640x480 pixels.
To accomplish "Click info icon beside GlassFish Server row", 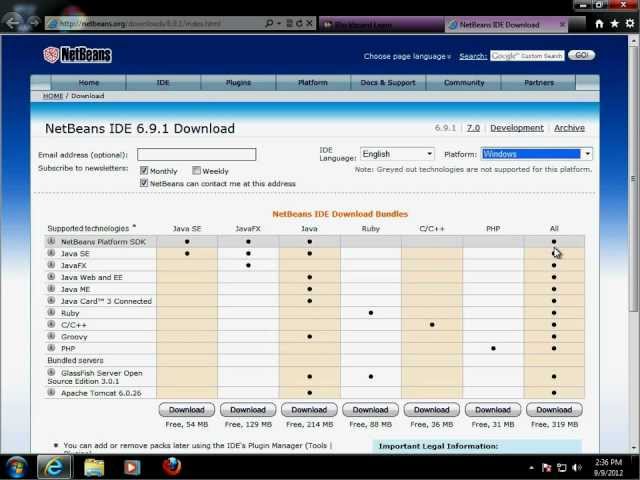I will click(51, 372).
